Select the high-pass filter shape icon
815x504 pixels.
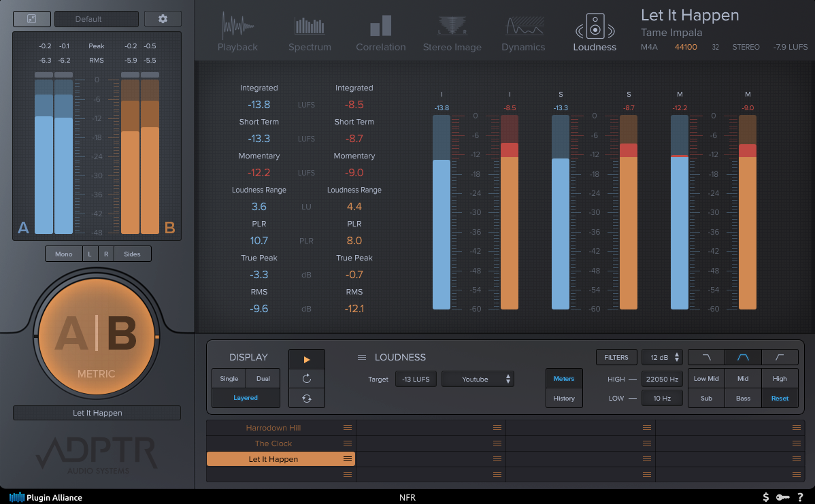click(x=780, y=357)
